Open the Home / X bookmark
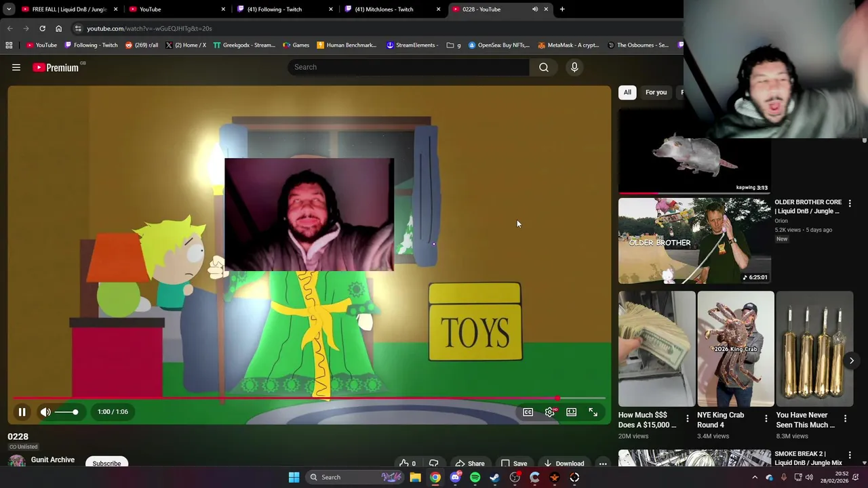Image resolution: width=868 pixels, height=488 pixels. tap(186, 45)
